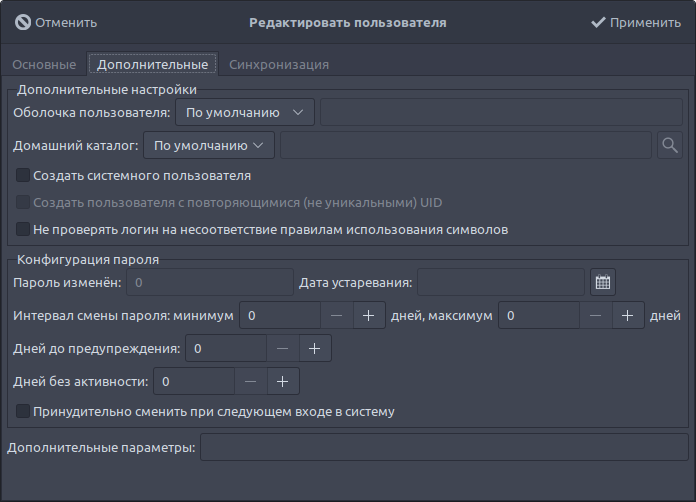This screenshot has height=502, width=696.
Task: Decrease days without activity value
Action: 250,381
